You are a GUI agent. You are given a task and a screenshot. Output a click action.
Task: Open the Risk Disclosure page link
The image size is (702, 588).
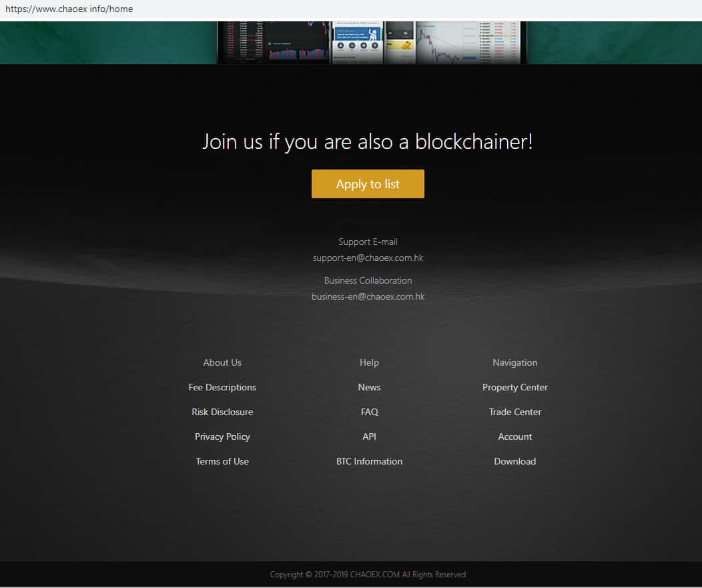[222, 412]
